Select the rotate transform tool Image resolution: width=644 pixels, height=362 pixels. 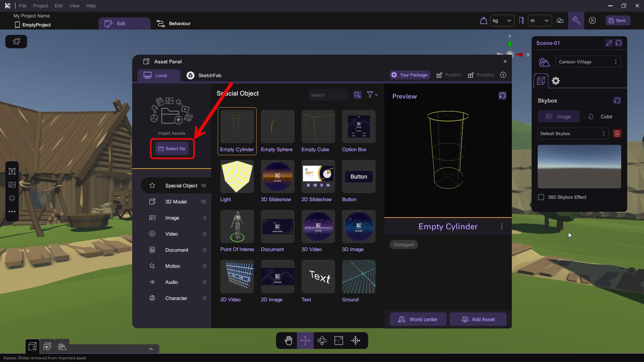click(322, 341)
